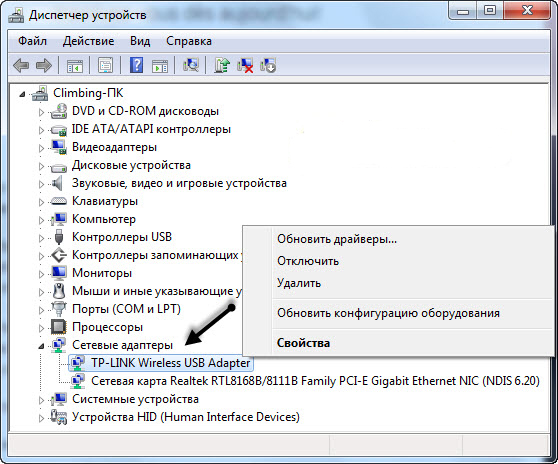558x464 pixels.
Task: Click Update driver software toolbar icon
Action: (x=222, y=65)
